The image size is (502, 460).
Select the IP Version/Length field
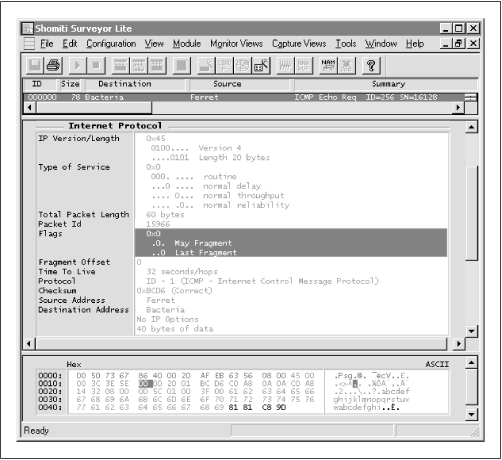point(79,138)
